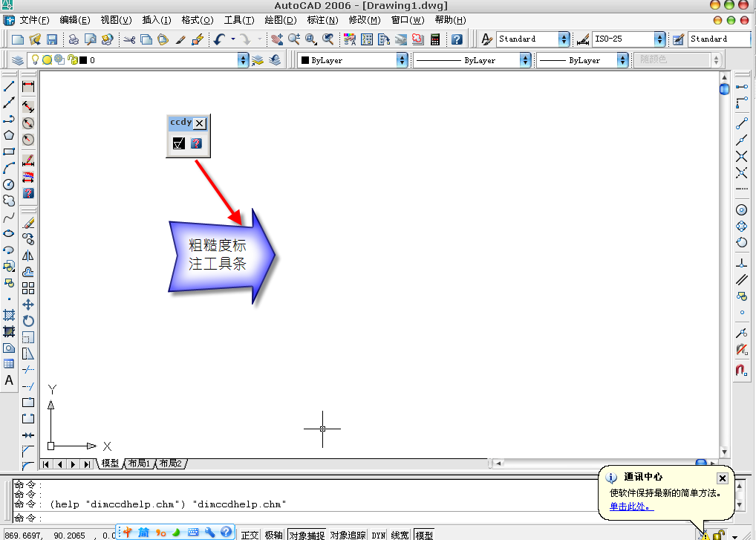Image resolution: width=756 pixels, height=540 pixels.
Task: Open Layer Properties Manager icon
Action: (x=18, y=60)
